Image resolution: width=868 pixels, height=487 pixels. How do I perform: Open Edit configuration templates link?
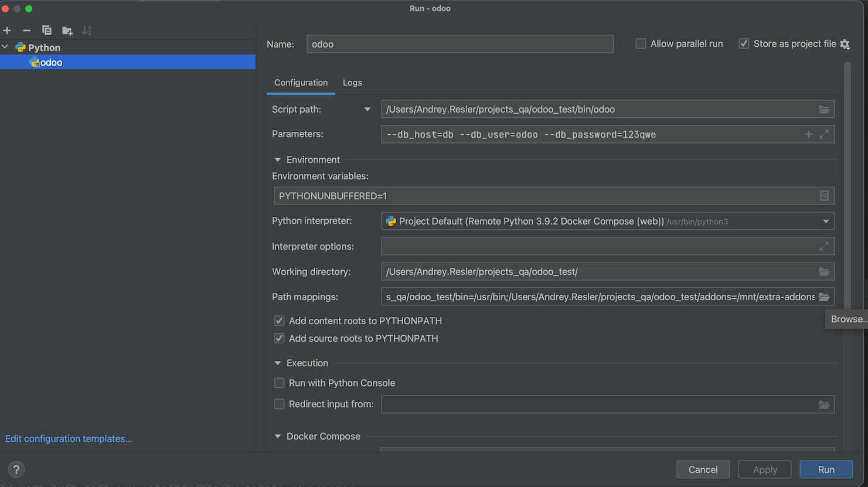(69, 438)
